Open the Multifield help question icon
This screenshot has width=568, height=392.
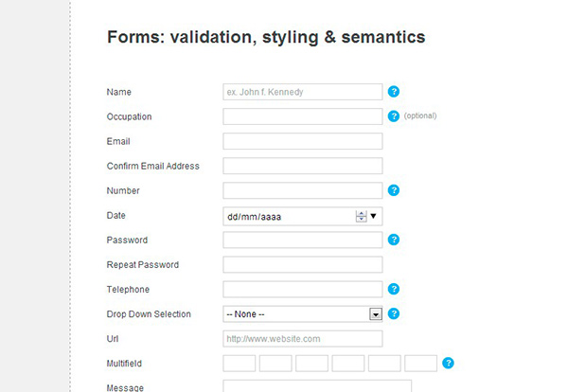(x=448, y=363)
